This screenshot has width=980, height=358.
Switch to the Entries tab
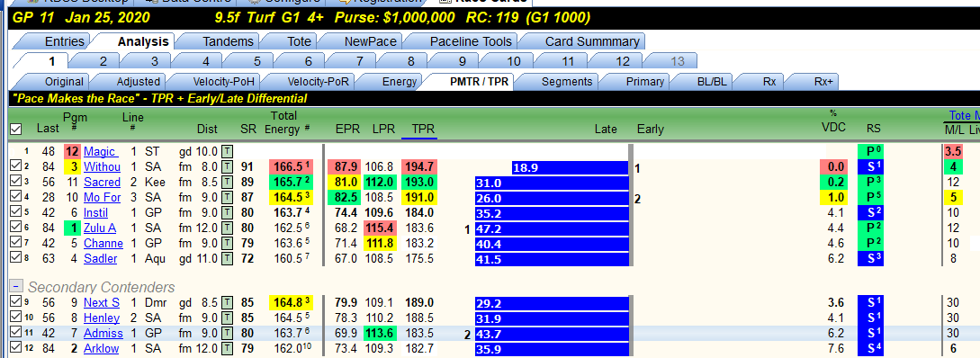(x=64, y=41)
